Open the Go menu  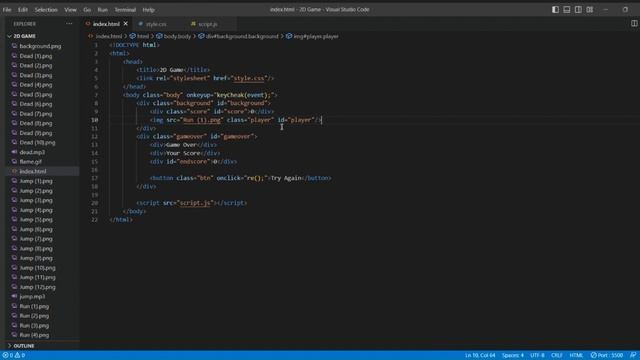point(87,9)
